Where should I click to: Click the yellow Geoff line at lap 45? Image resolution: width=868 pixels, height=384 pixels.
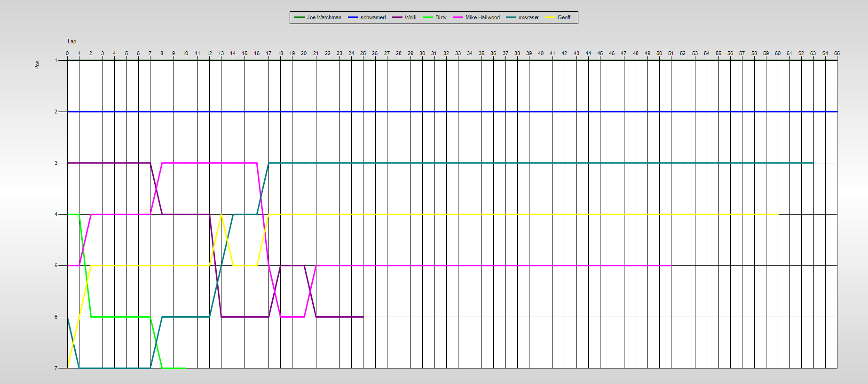click(x=600, y=214)
